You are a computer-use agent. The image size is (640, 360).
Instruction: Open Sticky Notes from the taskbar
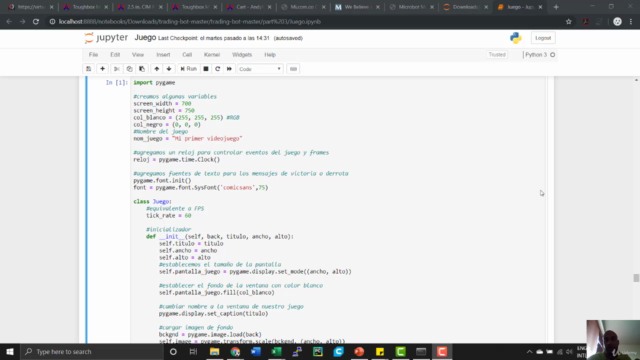coord(380,351)
